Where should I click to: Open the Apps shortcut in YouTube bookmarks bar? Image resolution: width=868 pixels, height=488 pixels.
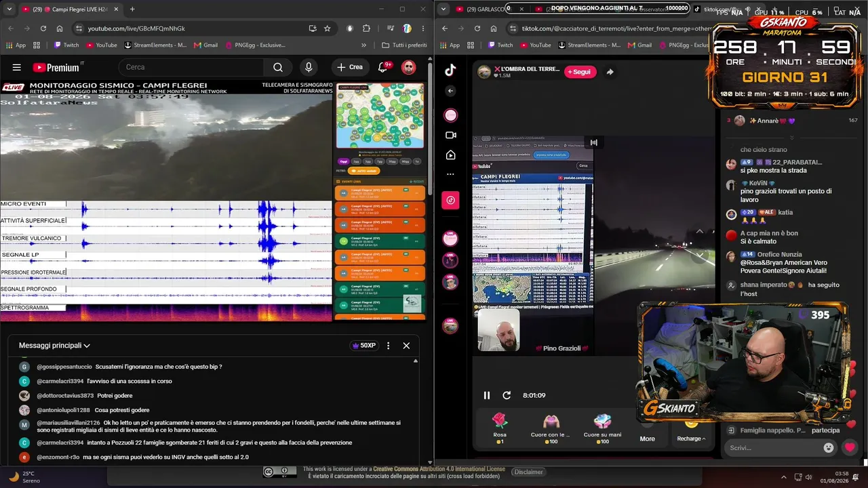click(16, 45)
